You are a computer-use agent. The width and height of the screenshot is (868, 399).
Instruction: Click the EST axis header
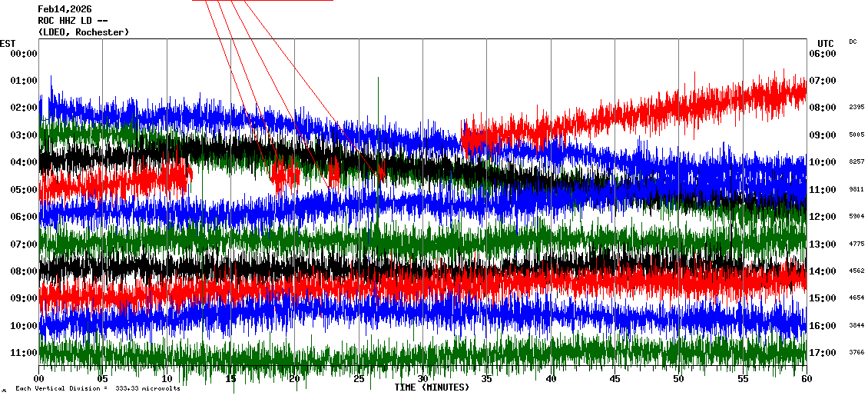click(8, 43)
